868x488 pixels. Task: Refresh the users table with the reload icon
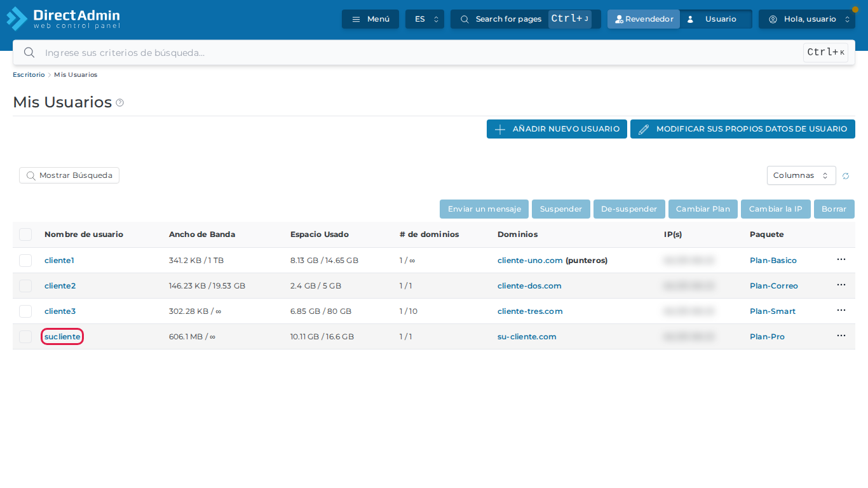coord(846,176)
